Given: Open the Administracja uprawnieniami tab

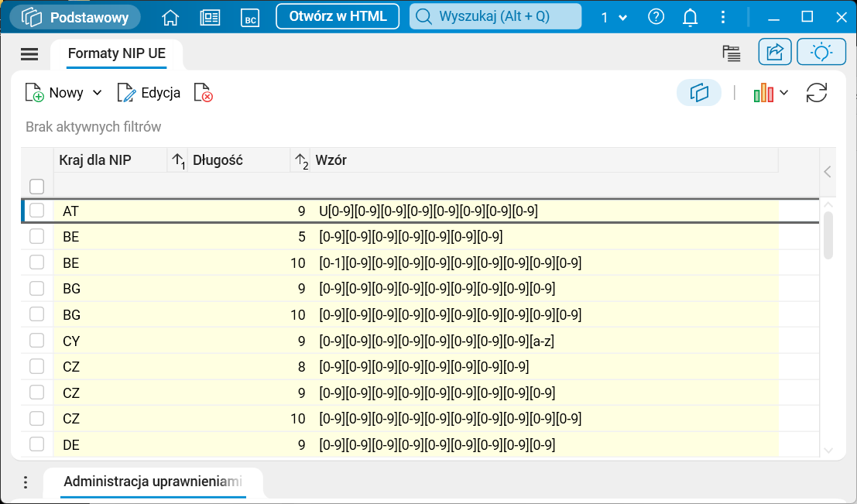Looking at the screenshot, I should tap(153, 481).
